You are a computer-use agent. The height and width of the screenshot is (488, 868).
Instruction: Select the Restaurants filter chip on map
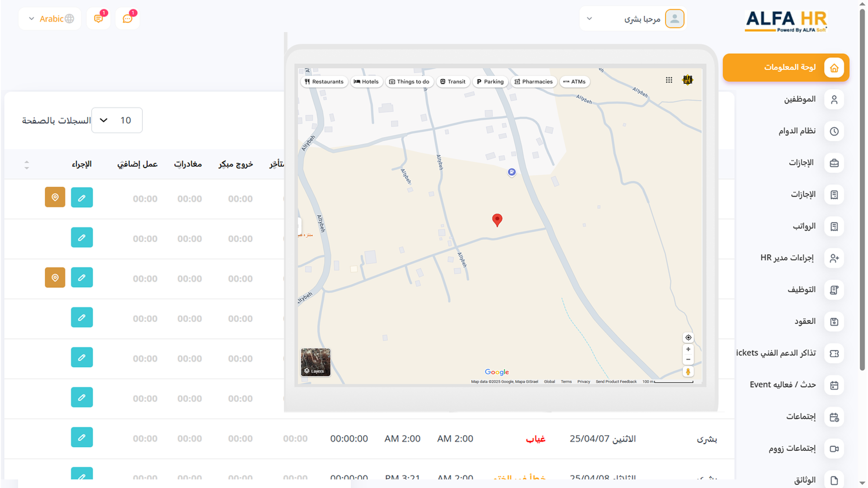pyautogui.click(x=324, y=82)
